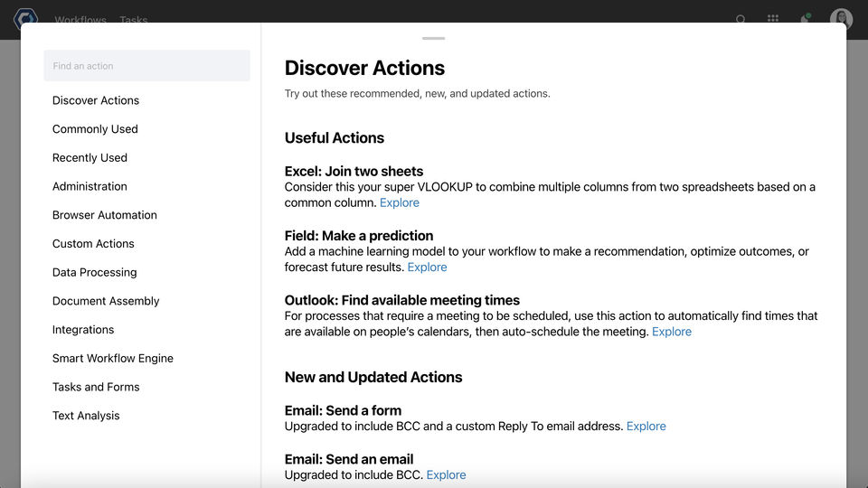
Task: Open the Commonly Used category
Action: pos(95,129)
